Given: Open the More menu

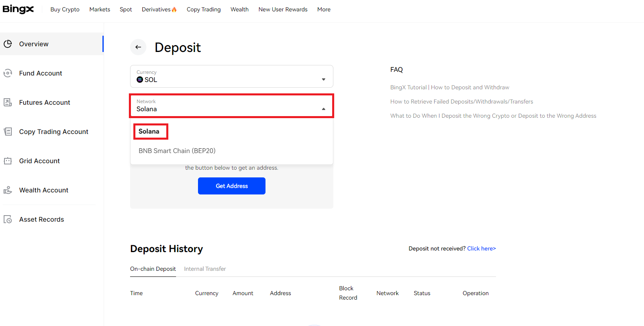Looking at the screenshot, I should 324,9.
